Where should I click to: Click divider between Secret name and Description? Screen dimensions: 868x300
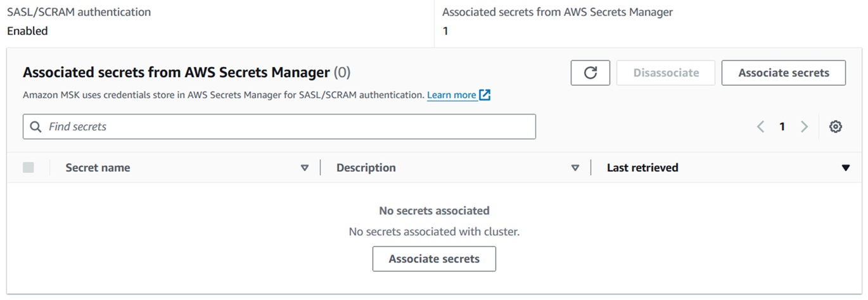pos(321,168)
